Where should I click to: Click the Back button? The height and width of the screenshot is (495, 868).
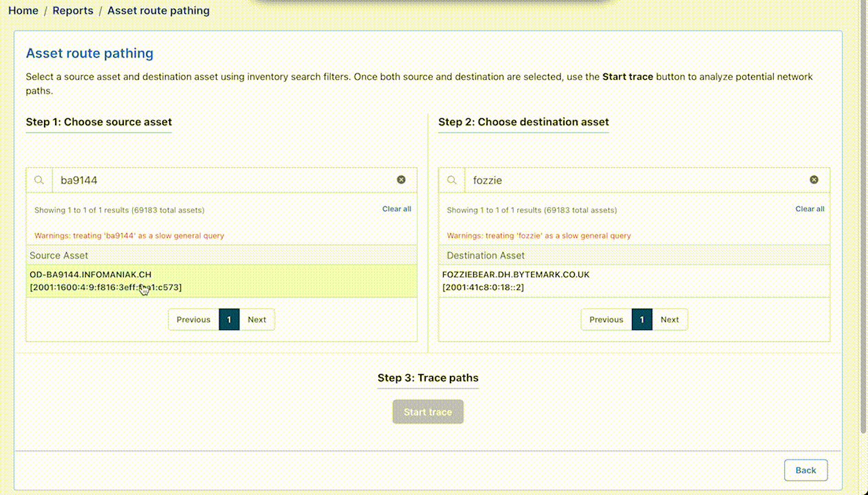pos(805,470)
